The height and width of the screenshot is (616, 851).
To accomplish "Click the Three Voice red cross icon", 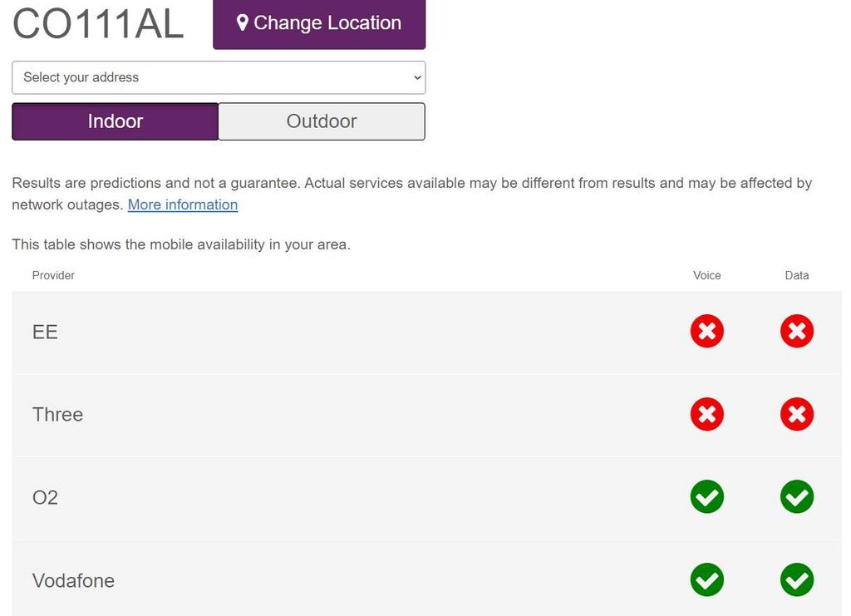I will (x=707, y=414).
